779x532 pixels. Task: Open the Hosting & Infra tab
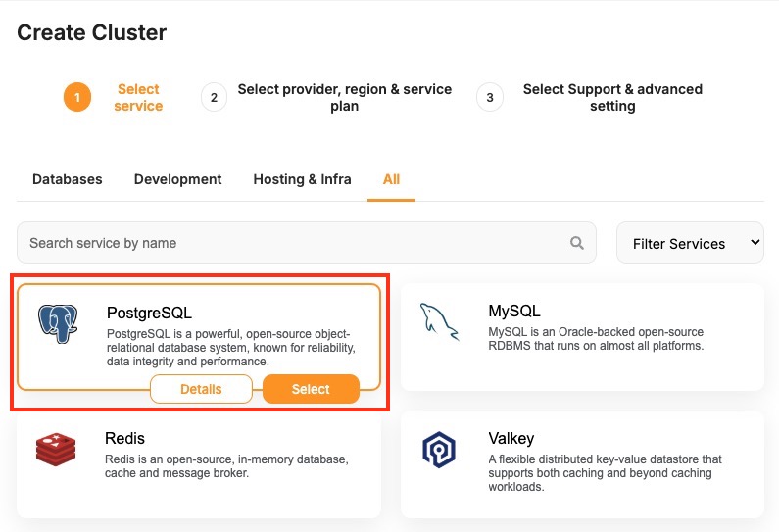(x=302, y=179)
